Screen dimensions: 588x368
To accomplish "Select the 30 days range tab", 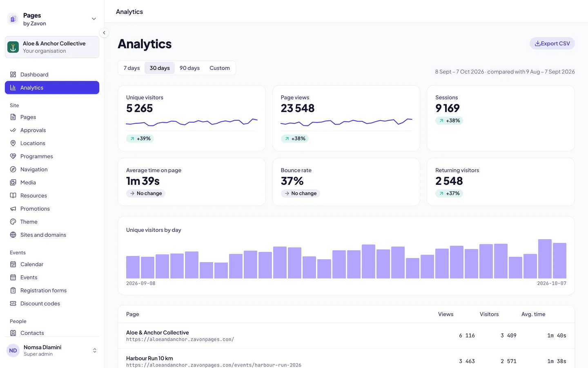I will coord(160,68).
